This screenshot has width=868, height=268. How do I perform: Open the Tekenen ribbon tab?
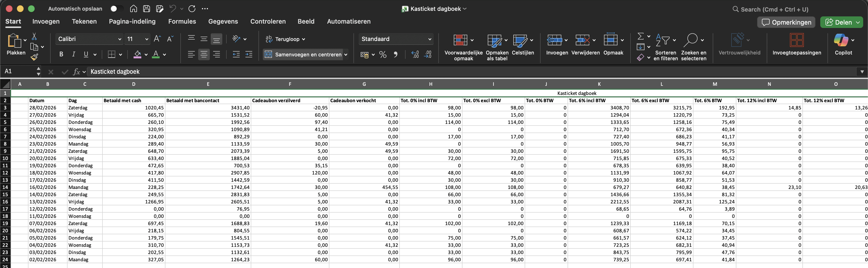(x=84, y=21)
